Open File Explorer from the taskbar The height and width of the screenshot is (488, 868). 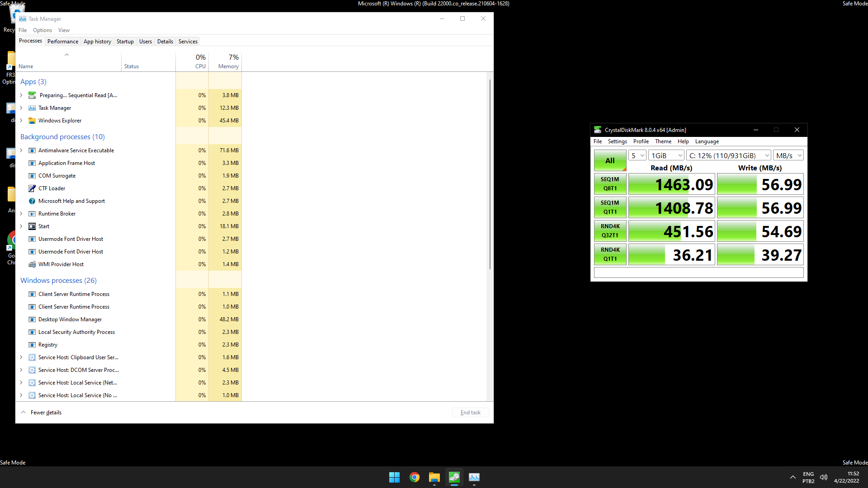click(x=434, y=477)
